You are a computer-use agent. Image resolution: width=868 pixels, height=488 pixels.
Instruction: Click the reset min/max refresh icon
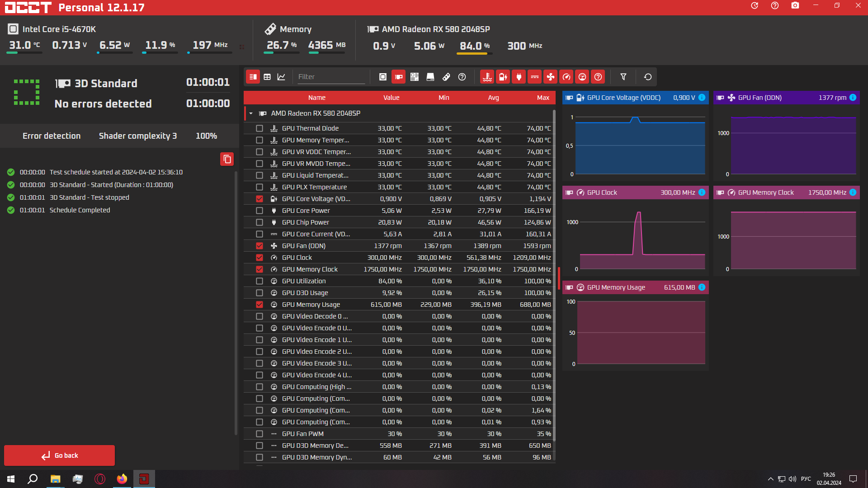click(x=647, y=77)
